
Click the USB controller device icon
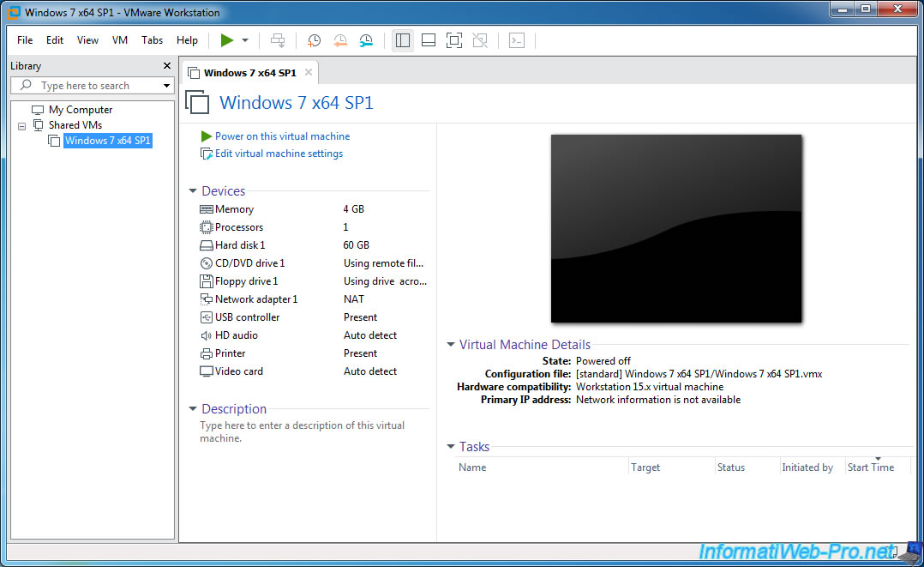(x=207, y=317)
